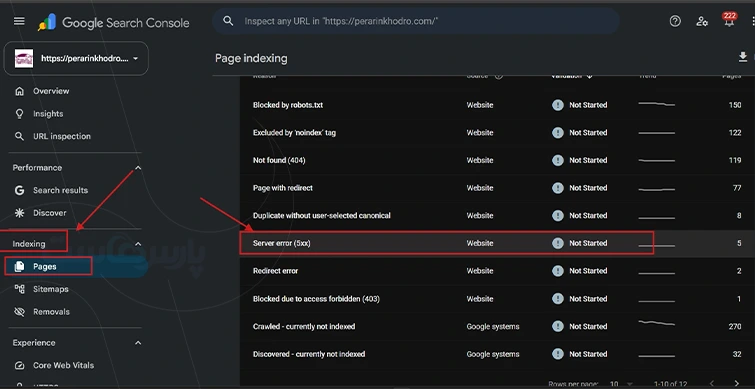The height and width of the screenshot is (389, 755).
Task: Click the Removals crossed-eye icon
Action: click(x=19, y=312)
